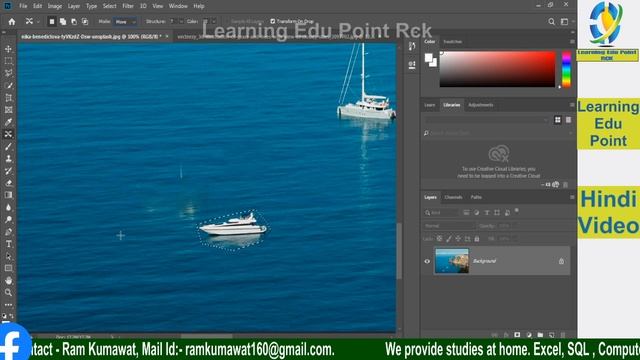Open the tool preset picker arrow
This screenshot has width=640, height=360.
coord(38,22)
